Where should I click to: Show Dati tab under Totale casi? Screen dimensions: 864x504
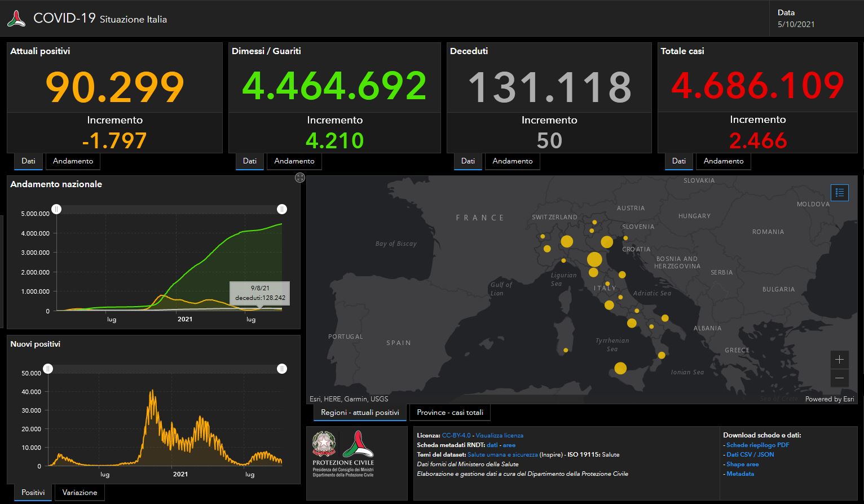[x=678, y=161]
